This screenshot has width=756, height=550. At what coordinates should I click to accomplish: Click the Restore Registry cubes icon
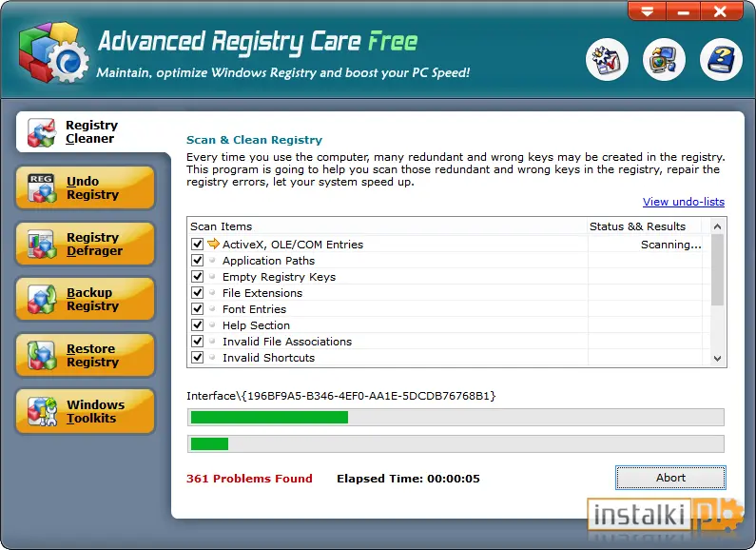[42, 356]
